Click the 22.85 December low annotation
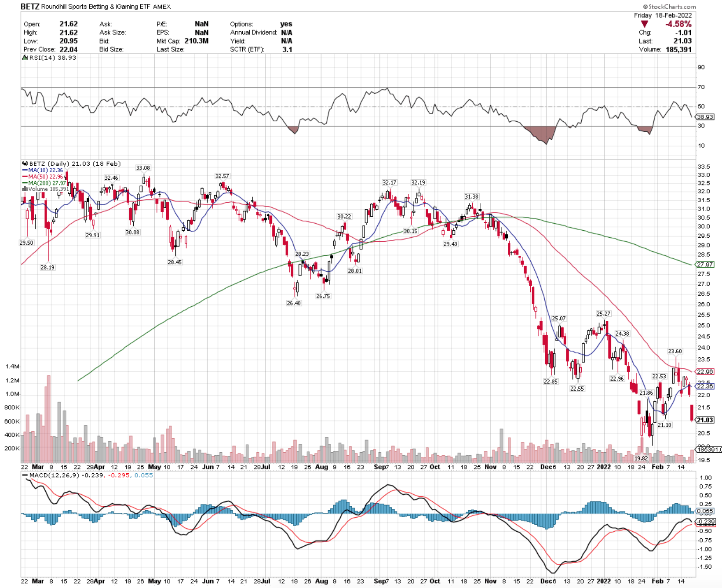Image resolution: width=722 pixels, height=588 pixels. [x=551, y=381]
